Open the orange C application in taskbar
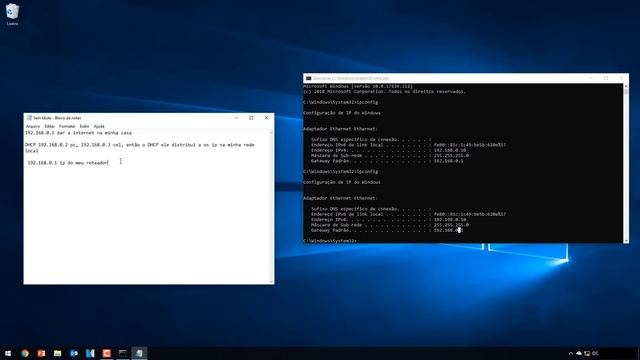Image resolution: width=640 pixels, height=360 pixels. (107, 353)
